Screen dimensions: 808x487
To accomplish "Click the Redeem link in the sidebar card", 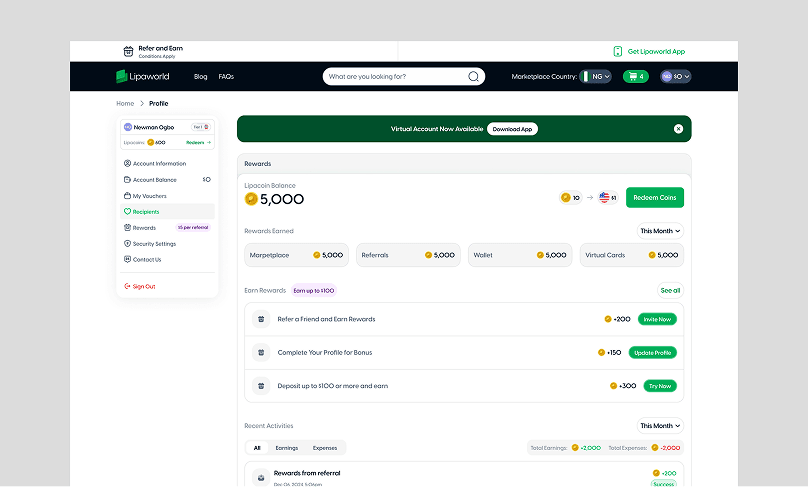I will [198, 142].
